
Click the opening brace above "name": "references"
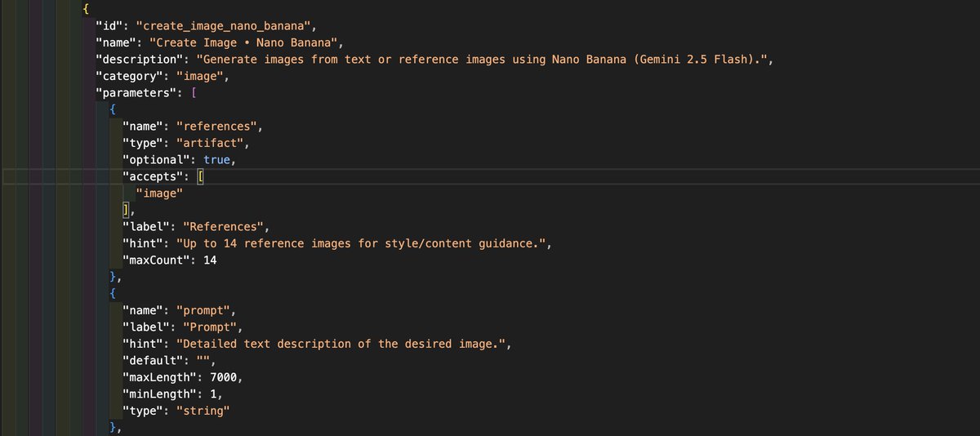[113, 109]
